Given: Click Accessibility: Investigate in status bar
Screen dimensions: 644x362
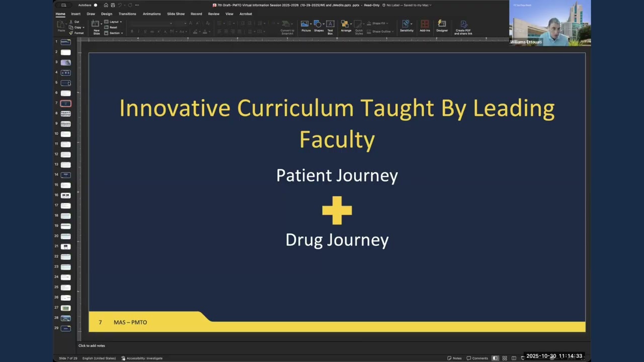Looking at the screenshot, I should coord(142,358).
